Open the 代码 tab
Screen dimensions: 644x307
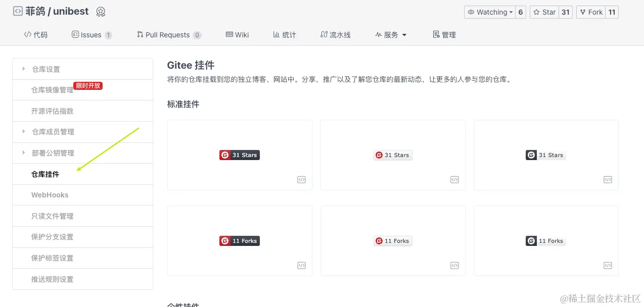(35, 35)
